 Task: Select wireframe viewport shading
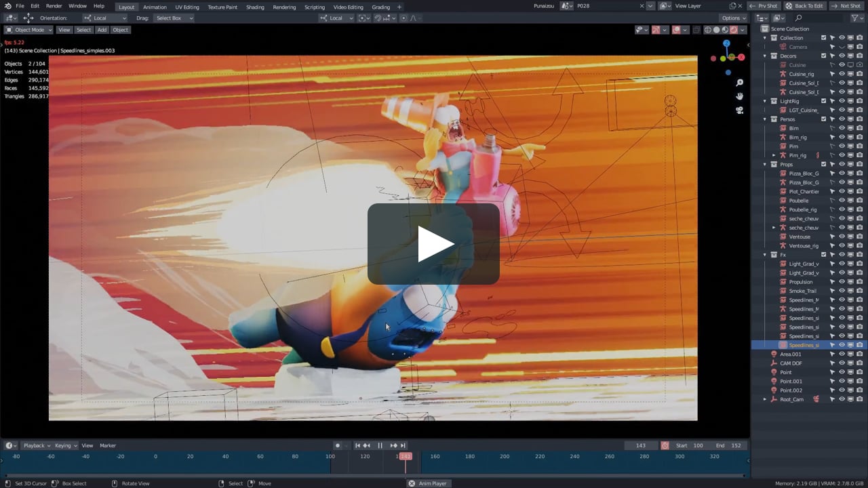[x=708, y=30]
